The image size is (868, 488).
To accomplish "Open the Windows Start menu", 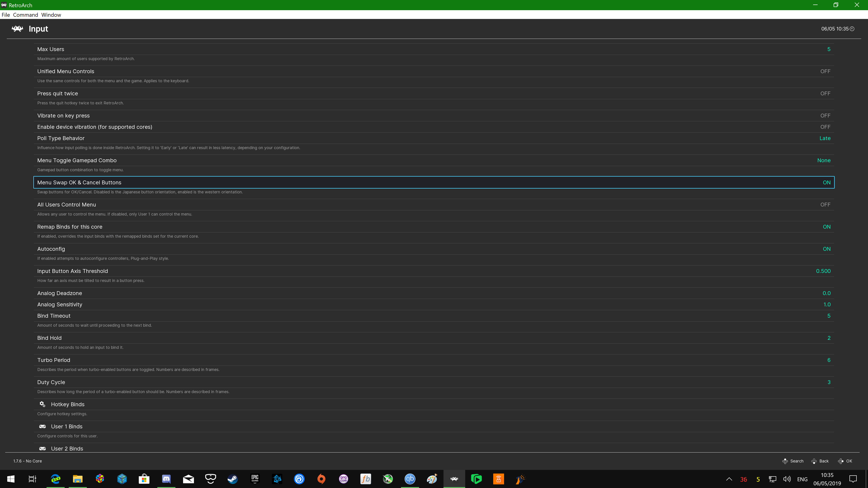I will coord(11,479).
